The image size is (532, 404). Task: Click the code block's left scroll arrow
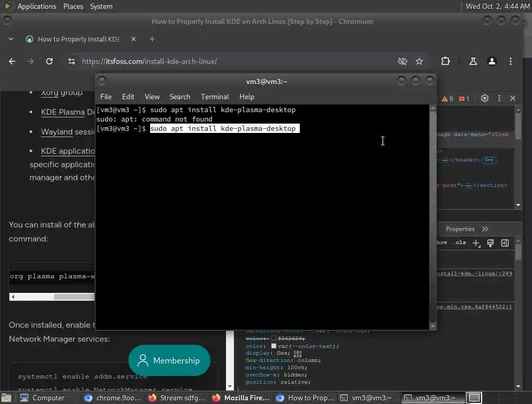click(x=13, y=297)
